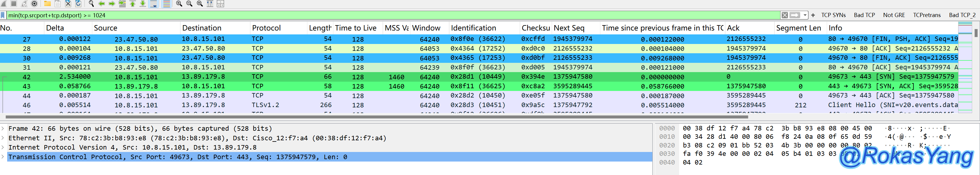
Task: Click the Info column header
Action: [835, 28]
